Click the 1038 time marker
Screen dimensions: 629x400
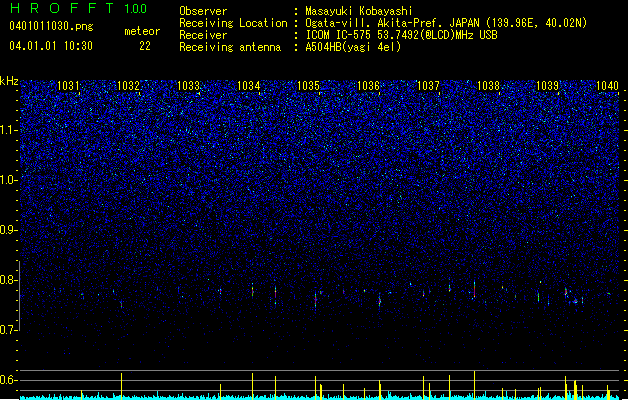(x=488, y=85)
